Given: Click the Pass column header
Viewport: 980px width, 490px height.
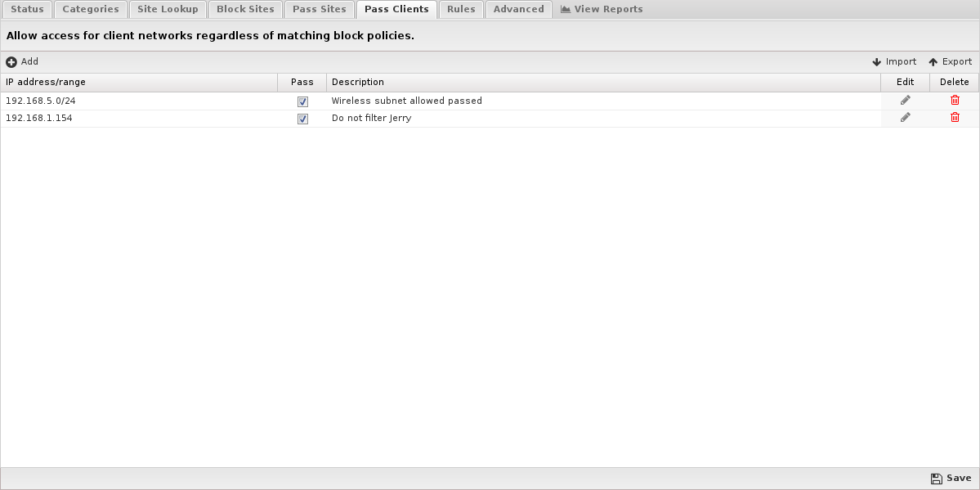Looking at the screenshot, I should pyautogui.click(x=302, y=82).
